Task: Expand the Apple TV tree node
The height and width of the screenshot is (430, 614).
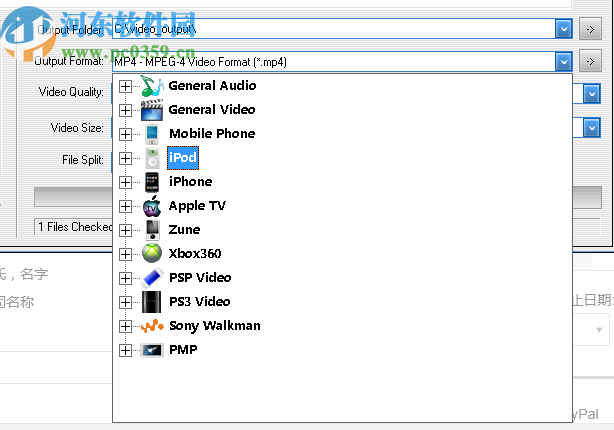Action: (125, 206)
